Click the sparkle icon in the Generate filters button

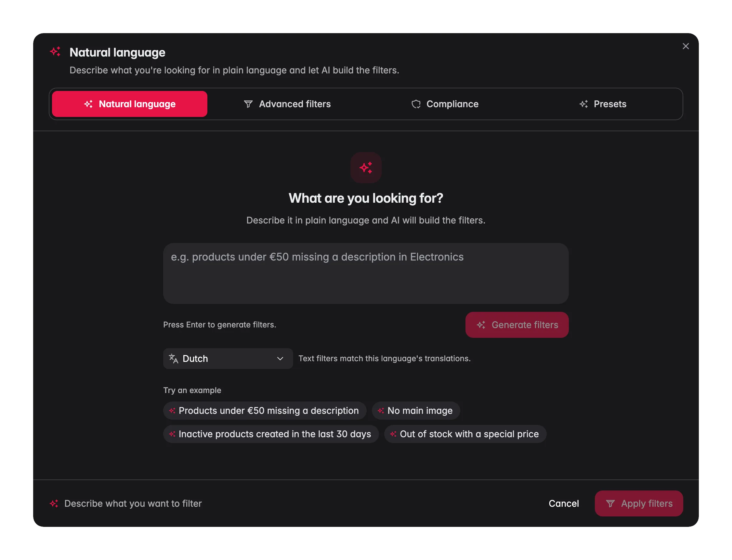click(x=480, y=325)
